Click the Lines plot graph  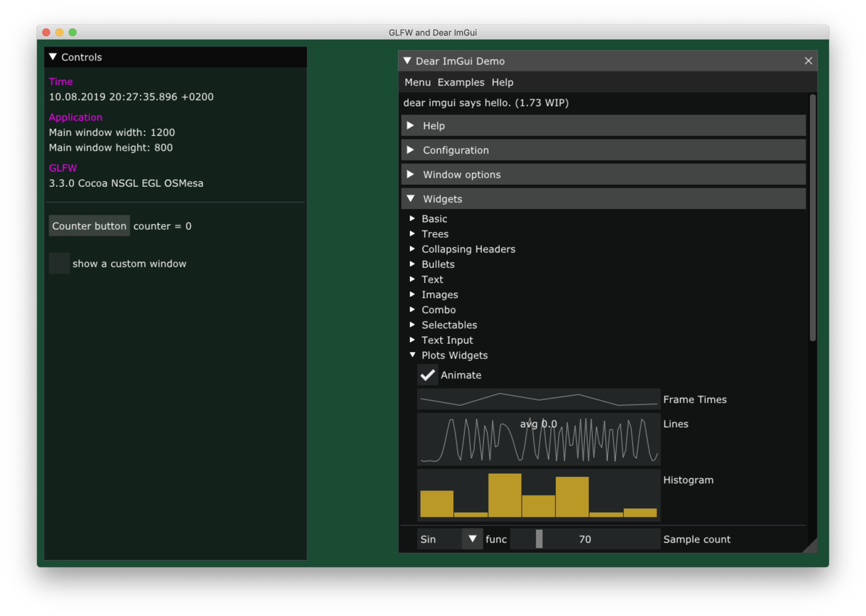[538, 439]
